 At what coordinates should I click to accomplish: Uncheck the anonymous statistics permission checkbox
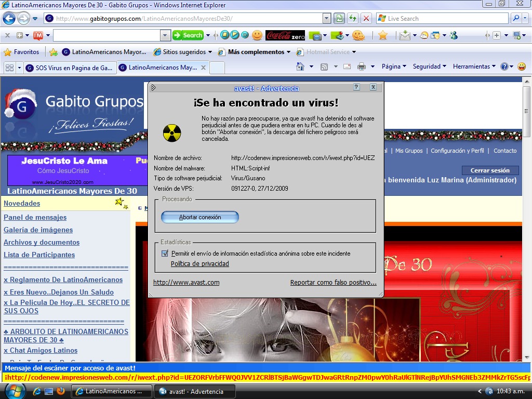[x=165, y=254]
